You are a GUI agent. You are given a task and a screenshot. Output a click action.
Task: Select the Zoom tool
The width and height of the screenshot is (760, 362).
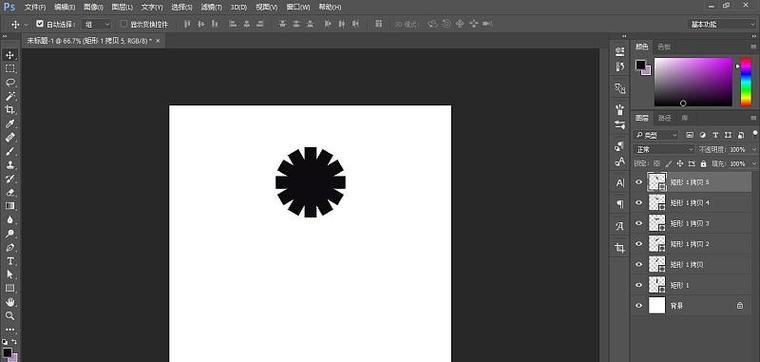pyautogui.click(x=10, y=316)
